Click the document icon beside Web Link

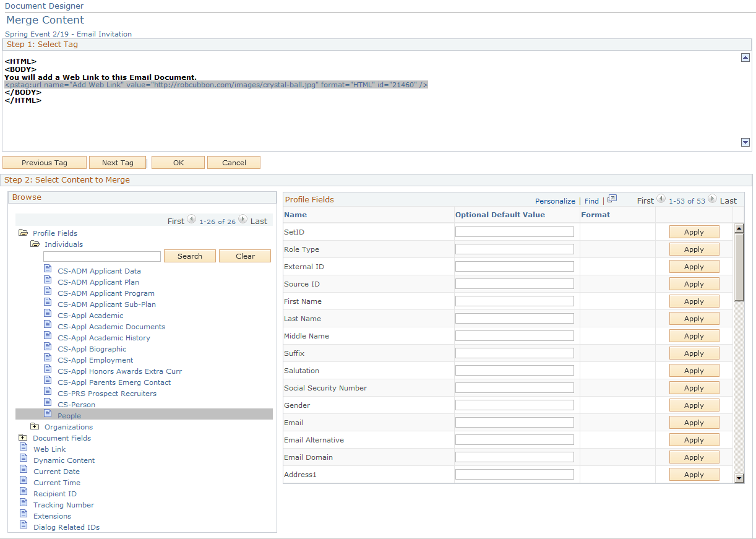click(x=24, y=449)
